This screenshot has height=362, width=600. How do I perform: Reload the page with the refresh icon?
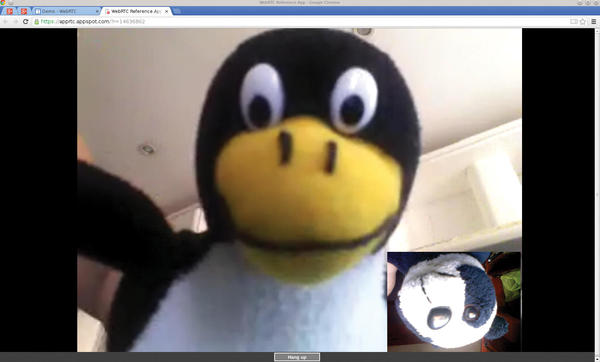pos(26,21)
